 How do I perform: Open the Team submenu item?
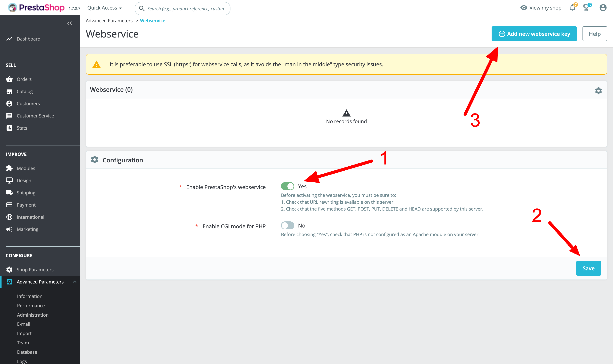coord(23,343)
